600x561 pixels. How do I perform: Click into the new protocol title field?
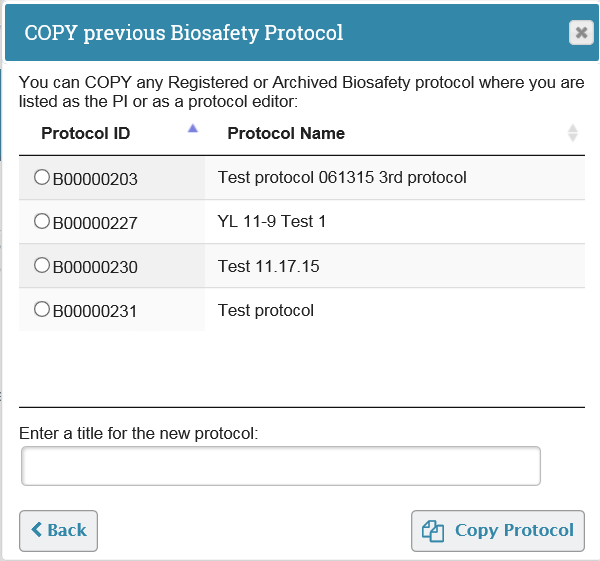coord(281,466)
